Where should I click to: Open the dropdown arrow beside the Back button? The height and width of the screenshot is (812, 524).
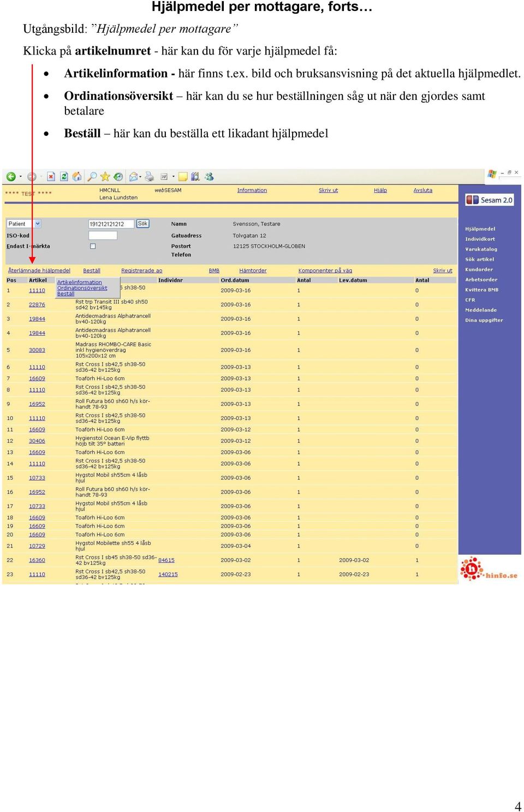click(21, 176)
